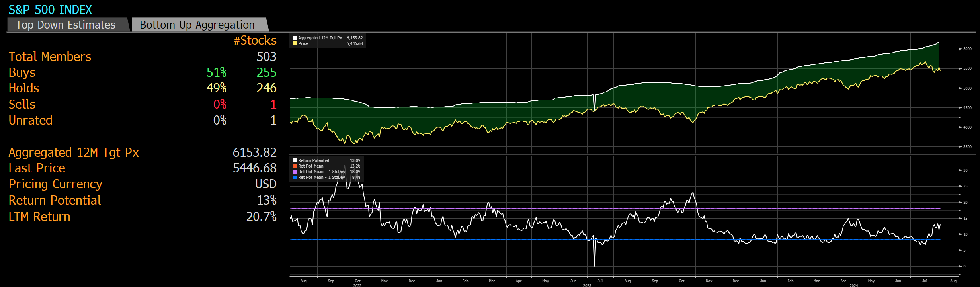Screen dimensions: 980x287
Task: Select the Pricing Currency label
Action: pos(55,184)
